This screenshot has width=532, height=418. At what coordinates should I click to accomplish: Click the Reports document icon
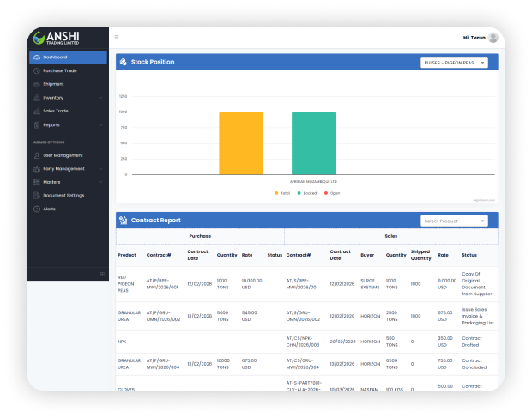[37, 124]
